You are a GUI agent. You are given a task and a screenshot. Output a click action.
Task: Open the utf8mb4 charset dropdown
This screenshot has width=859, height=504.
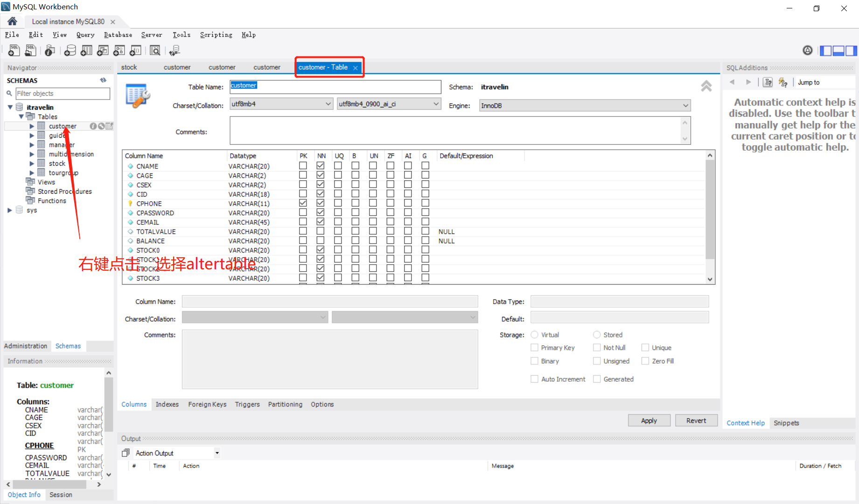tap(281, 104)
